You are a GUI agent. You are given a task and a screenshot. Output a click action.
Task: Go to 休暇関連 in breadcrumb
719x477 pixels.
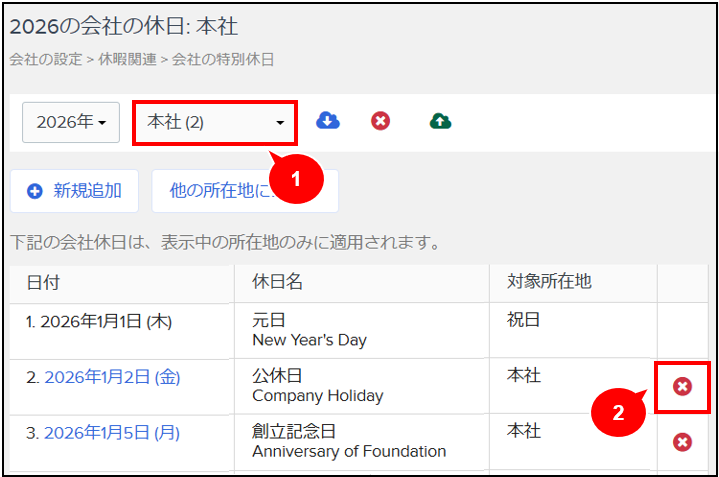[127, 60]
